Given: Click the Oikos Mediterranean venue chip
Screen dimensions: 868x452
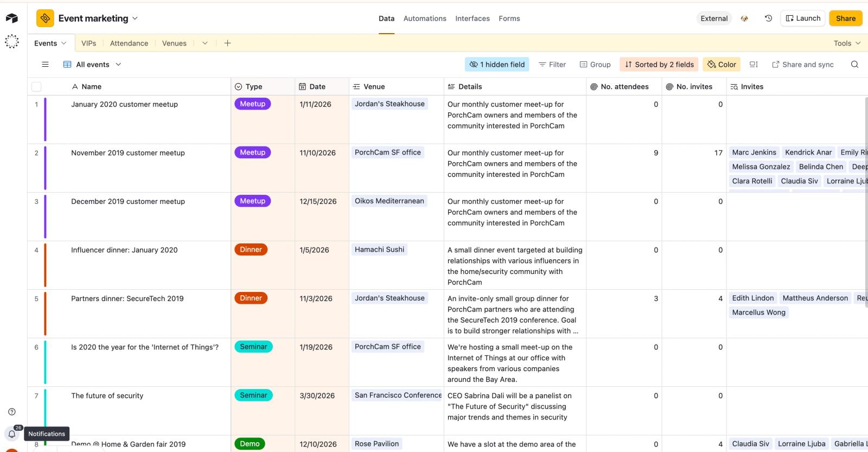Looking at the screenshot, I should (390, 201).
